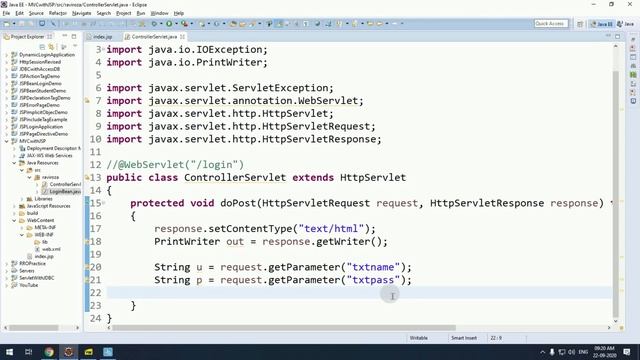The height and width of the screenshot is (360, 640).
Task: Select the JSPLoginApplication project
Action: pos(37,127)
